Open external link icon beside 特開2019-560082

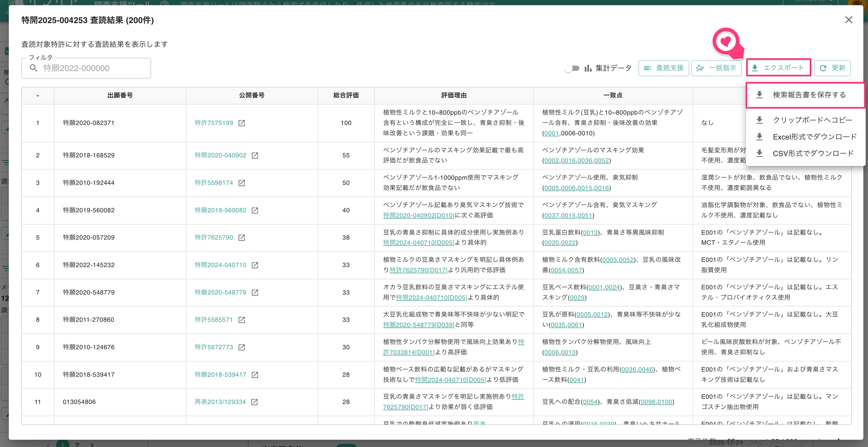(255, 210)
